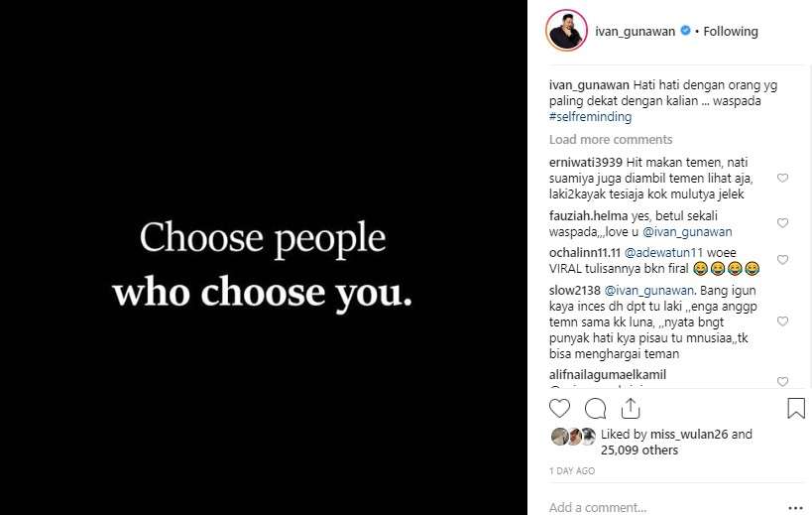Expand Load more comments
The height and width of the screenshot is (515, 812).
(611, 140)
